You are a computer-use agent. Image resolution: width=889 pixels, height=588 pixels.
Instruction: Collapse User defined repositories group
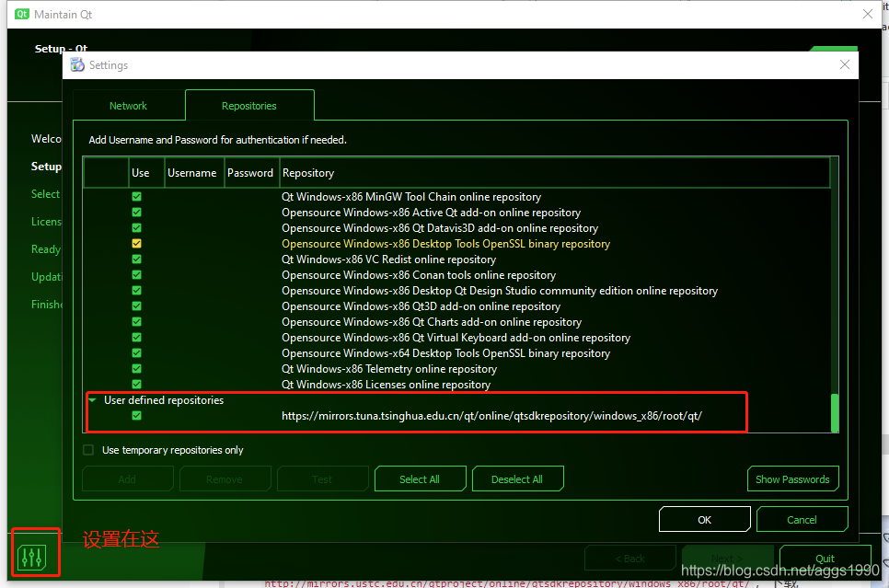(92, 400)
